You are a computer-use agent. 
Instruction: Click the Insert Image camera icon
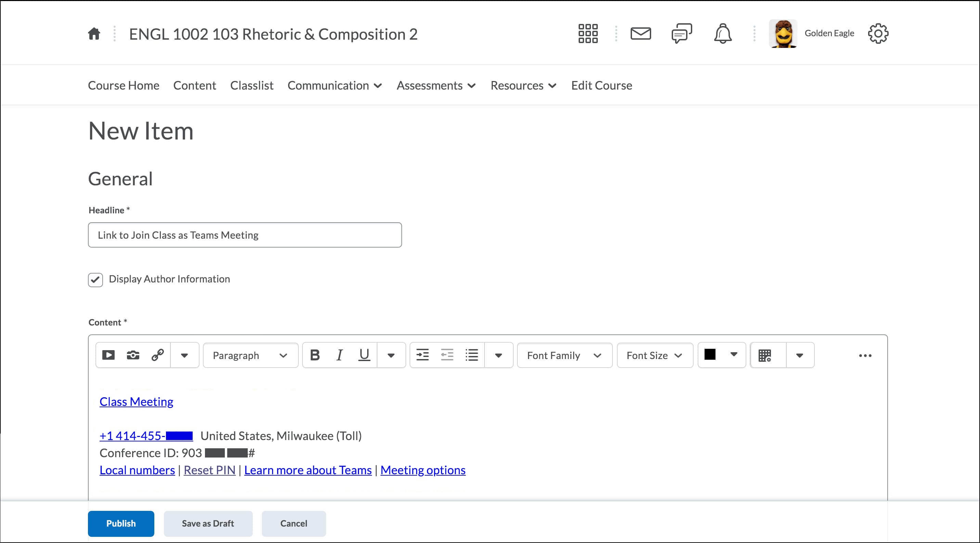coord(133,355)
